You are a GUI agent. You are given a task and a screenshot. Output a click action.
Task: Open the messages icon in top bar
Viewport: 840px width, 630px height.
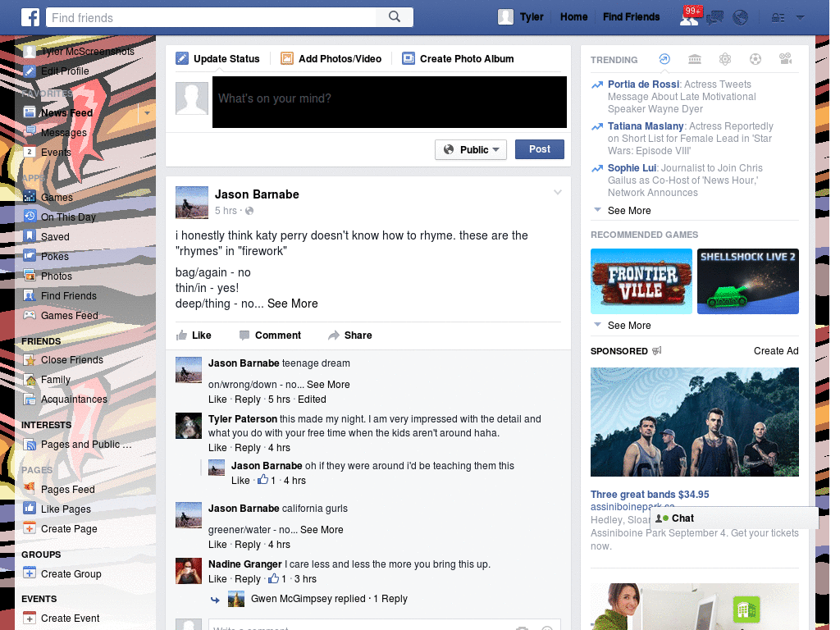[714, 18]
